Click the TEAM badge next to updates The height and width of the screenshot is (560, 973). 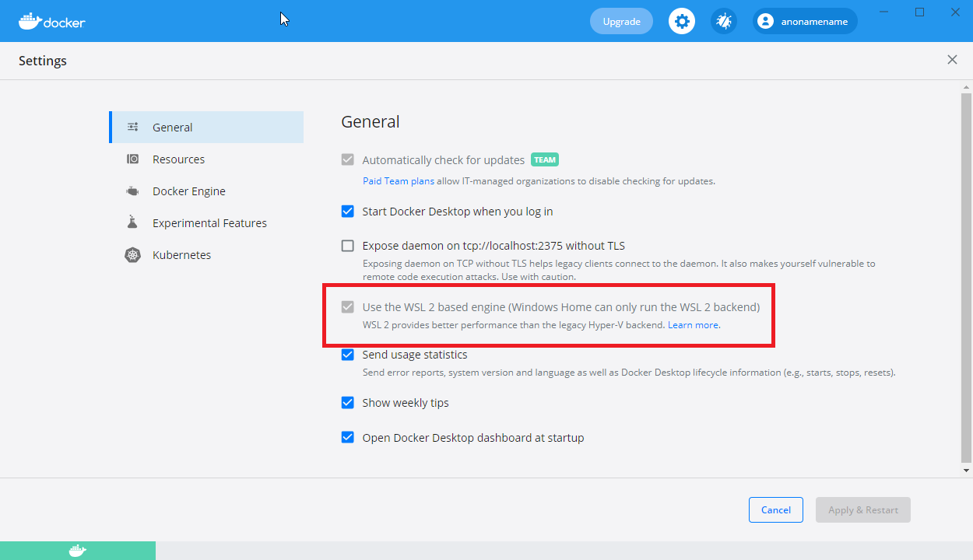point(545,159)
